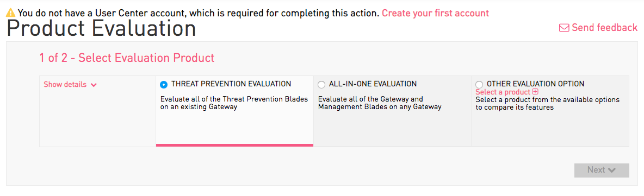The height and width of the screenshot is (196, 644).
Task: Click the THREAT PREVENTION EVALUATION label
Action: 231,84
